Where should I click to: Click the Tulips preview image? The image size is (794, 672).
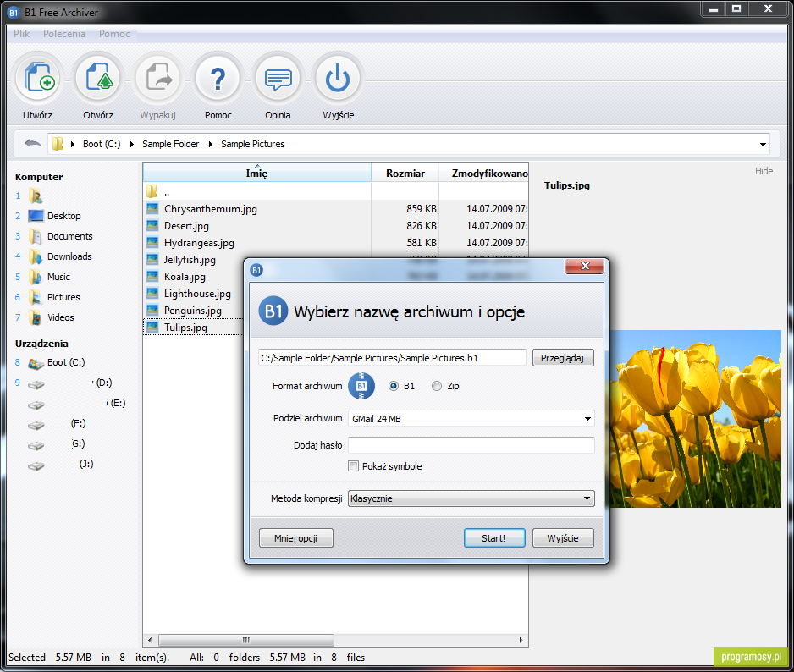(695, 419)
